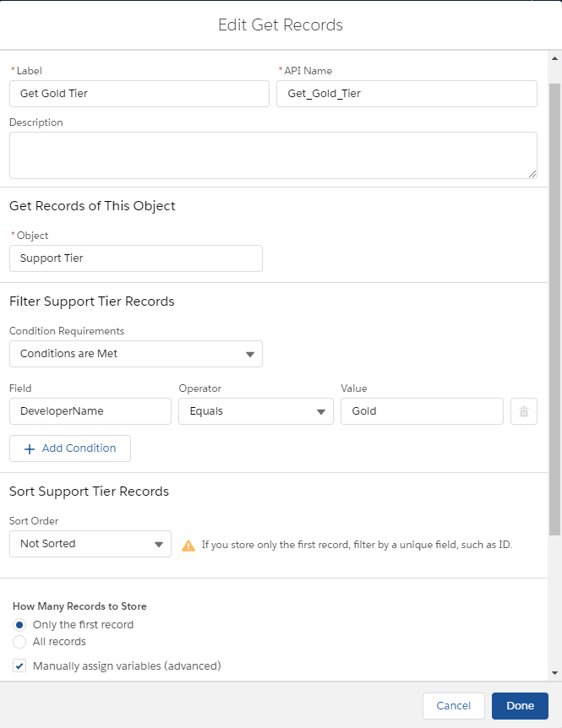Viewport: 562px width, 728px height.
Task: Click the Object field containing Support Tier
Action: (135, 258)
